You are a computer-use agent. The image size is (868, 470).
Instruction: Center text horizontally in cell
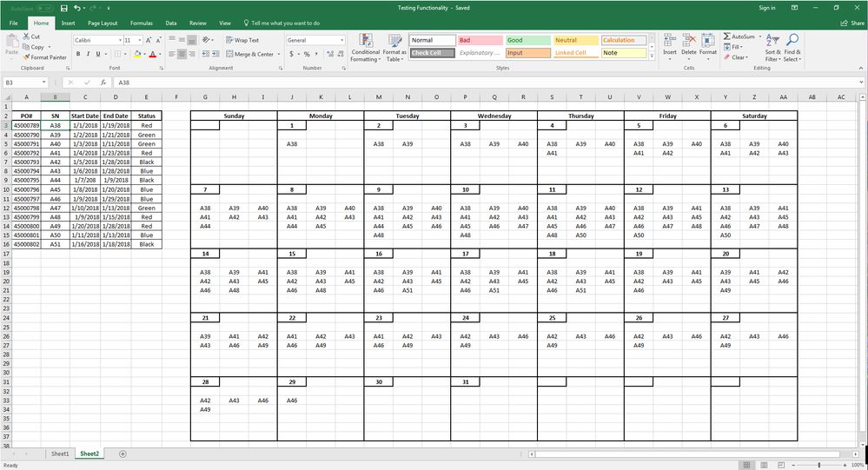pyautogui.click(x=182, y=54)
